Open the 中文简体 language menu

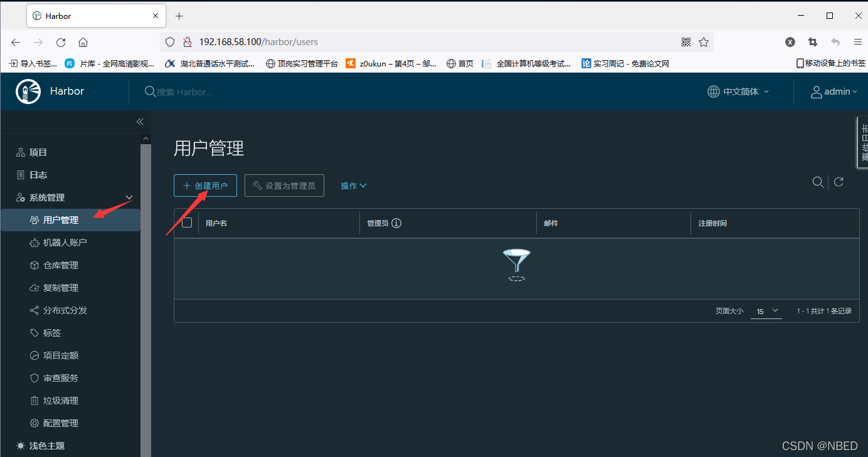pyautogui.click(x=738, y=91)
